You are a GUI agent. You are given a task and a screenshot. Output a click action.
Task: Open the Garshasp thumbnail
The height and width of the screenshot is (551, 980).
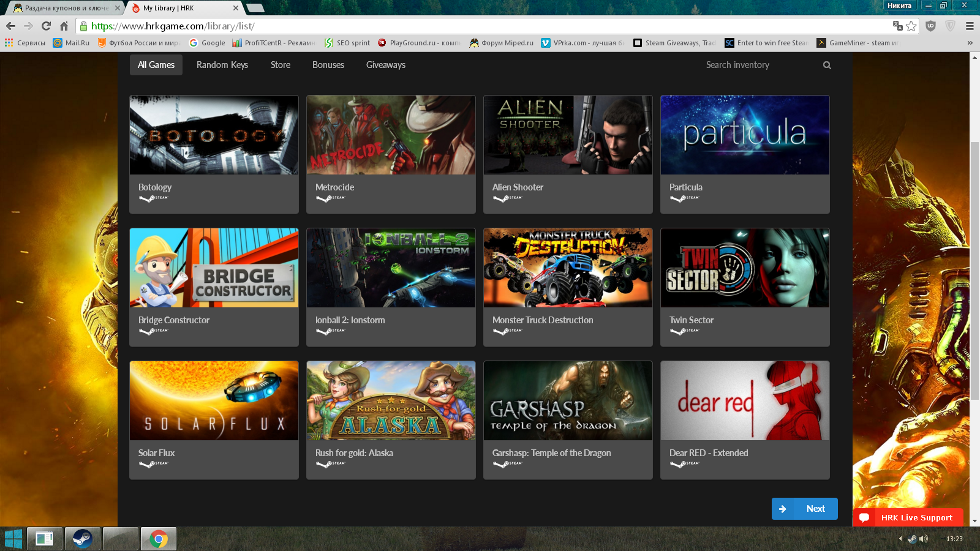pos(568,400)
